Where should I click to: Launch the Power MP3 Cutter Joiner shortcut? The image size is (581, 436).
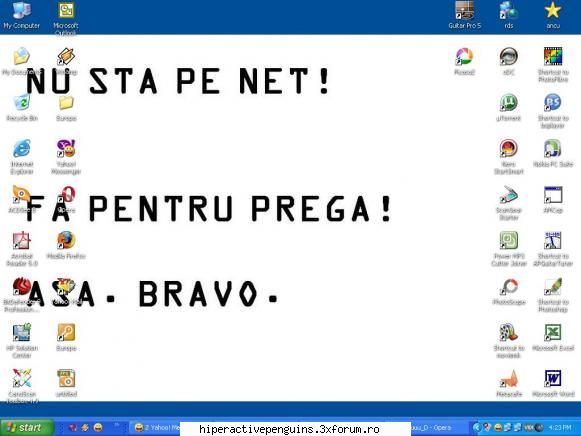pos(509,248)
